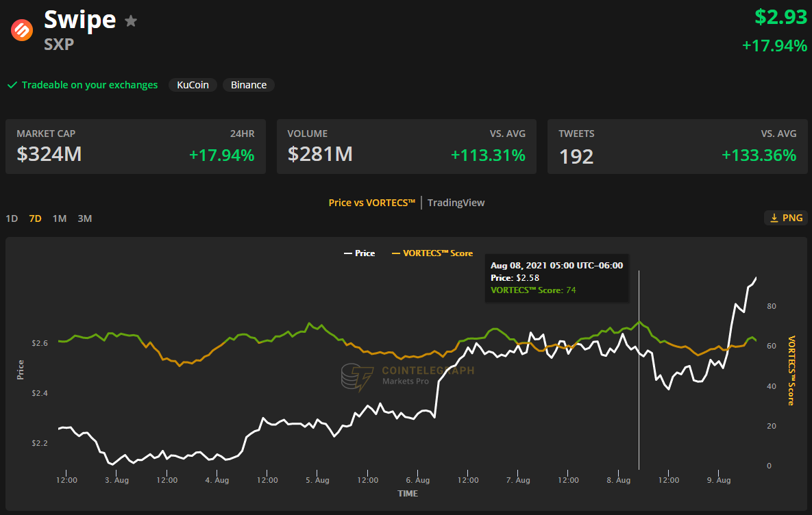Click the PNG download arrow icon
The height and width of the screenshot is (515, 812).
(774, 218)
